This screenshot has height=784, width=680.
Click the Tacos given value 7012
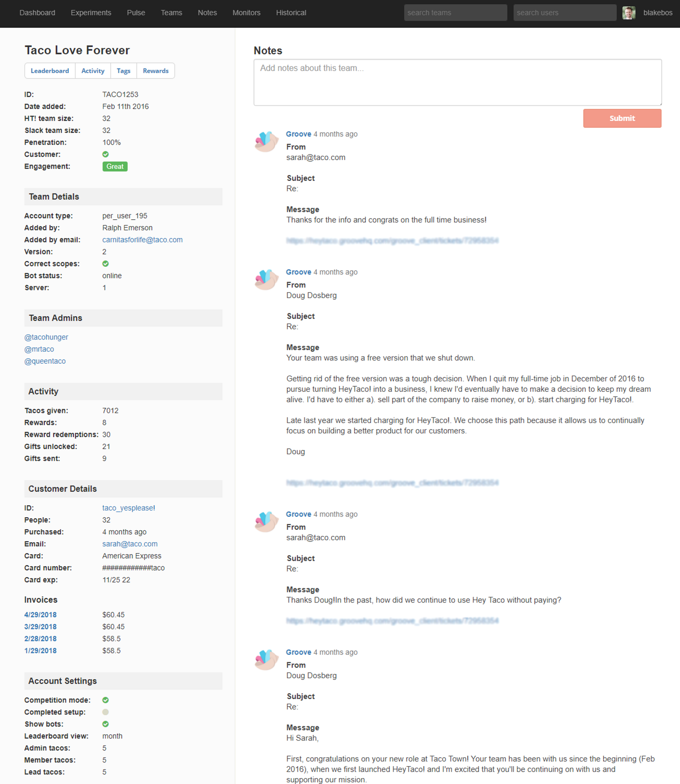pos(110,410)
